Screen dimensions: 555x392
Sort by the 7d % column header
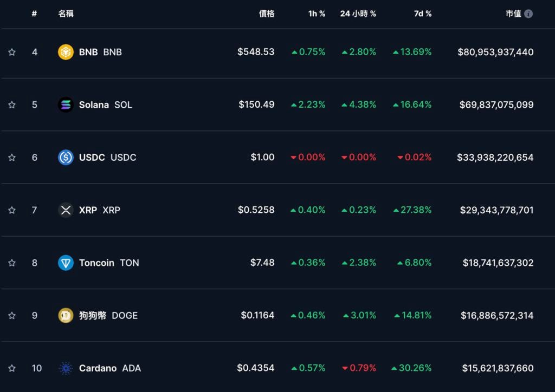pyautogui.click(x=422, y=14)
